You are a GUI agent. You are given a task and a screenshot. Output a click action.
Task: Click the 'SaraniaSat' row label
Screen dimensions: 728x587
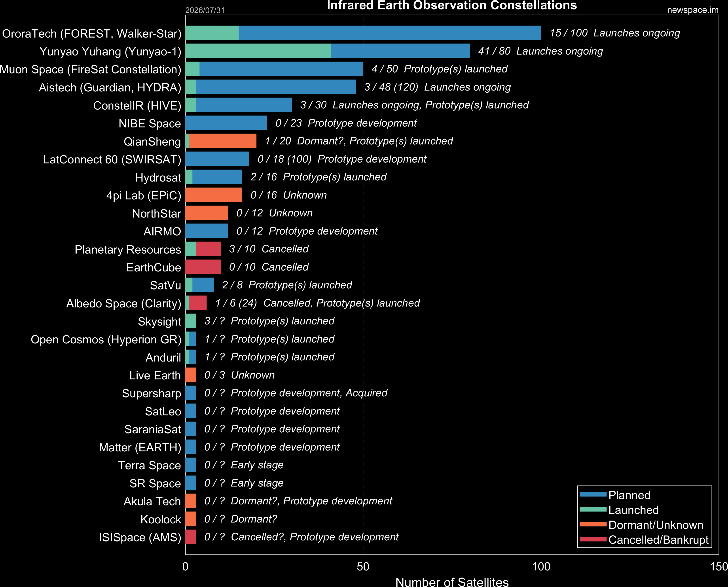pos(153,429)
